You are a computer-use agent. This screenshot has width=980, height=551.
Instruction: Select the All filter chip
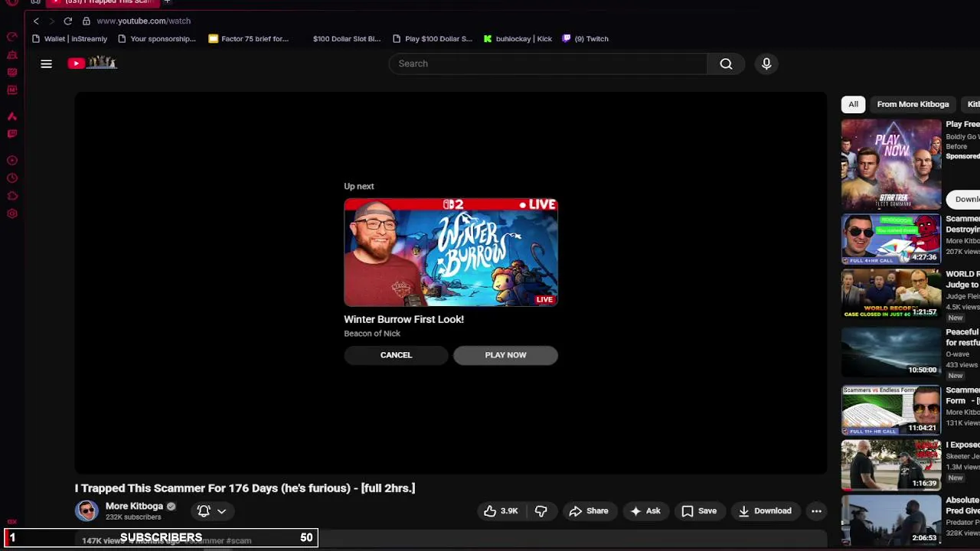click(853, 104)
